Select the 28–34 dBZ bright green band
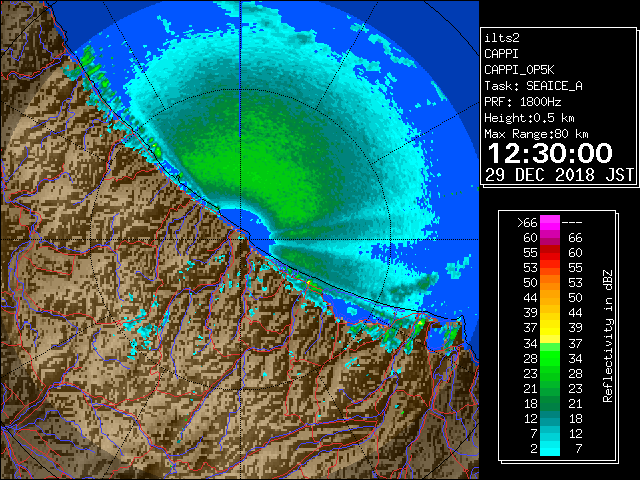The height and width of the screenshot is (480, 640). (x=550, y=358)
